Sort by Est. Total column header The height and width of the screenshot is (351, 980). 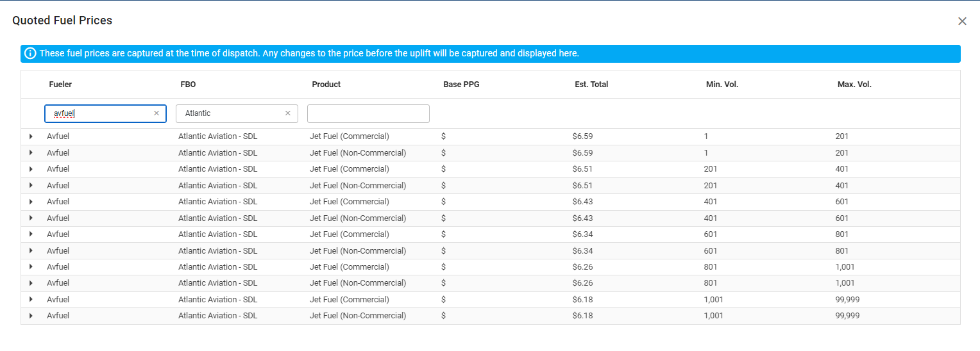pyautogui.click(x=591, y=85)
